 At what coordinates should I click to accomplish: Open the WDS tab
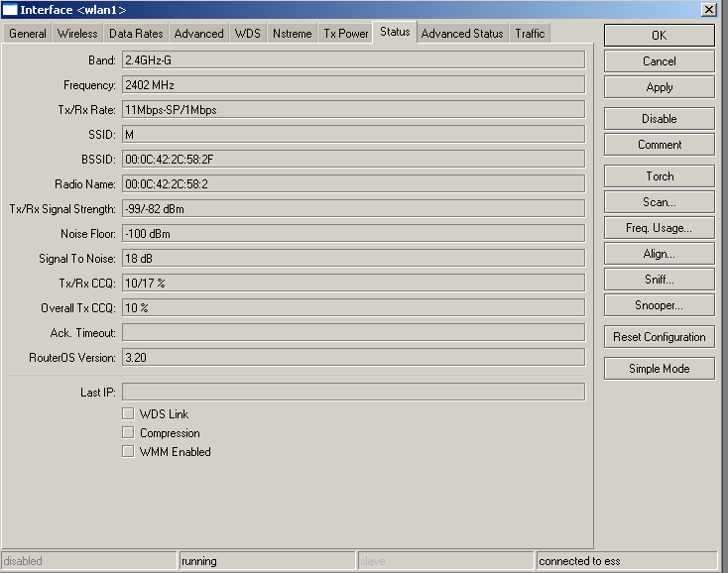248,34
